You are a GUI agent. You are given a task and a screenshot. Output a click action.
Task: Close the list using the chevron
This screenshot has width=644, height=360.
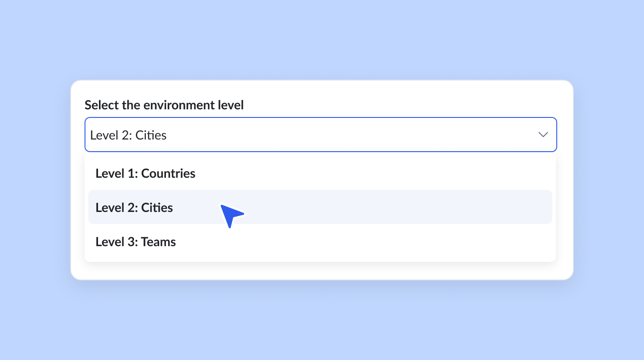(x=543, y=135)
